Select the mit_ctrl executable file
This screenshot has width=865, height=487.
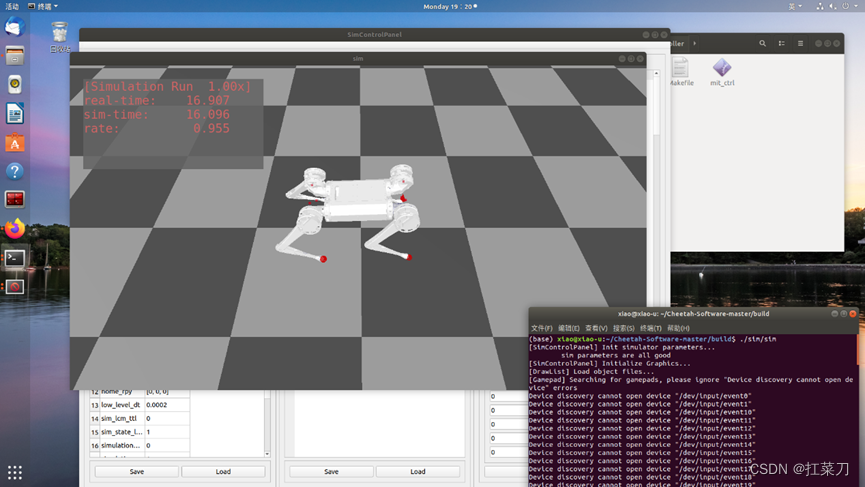coord(722,72)
